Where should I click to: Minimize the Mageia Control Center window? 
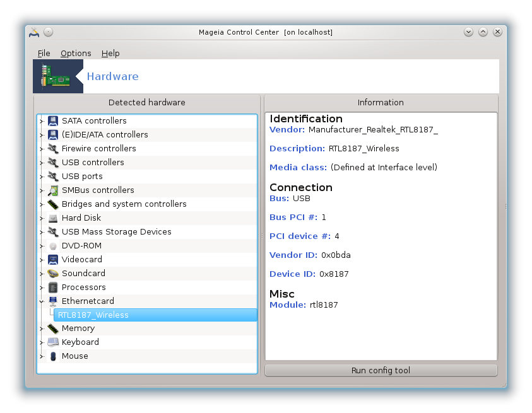pyautogui.click(x=468, y=32)
